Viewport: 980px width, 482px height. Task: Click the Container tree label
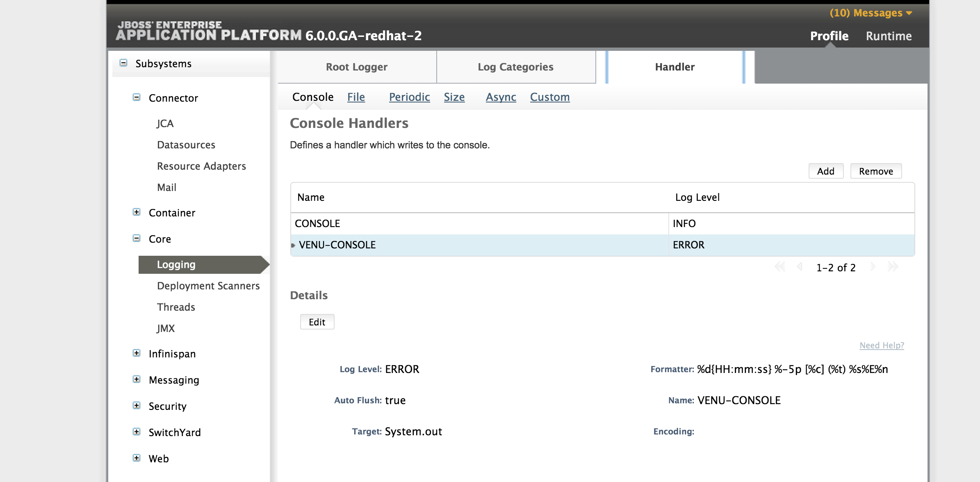click(x=172, y=213)
